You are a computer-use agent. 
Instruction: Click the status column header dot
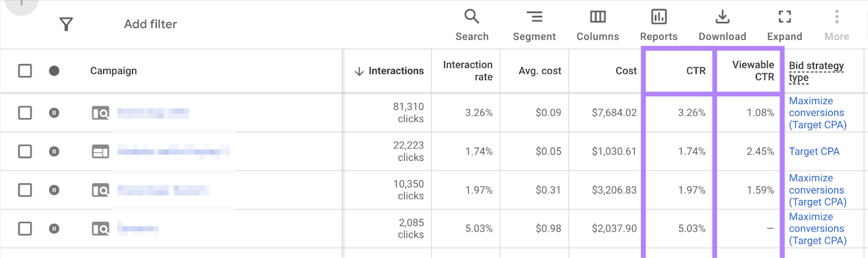tap(54, 71)
